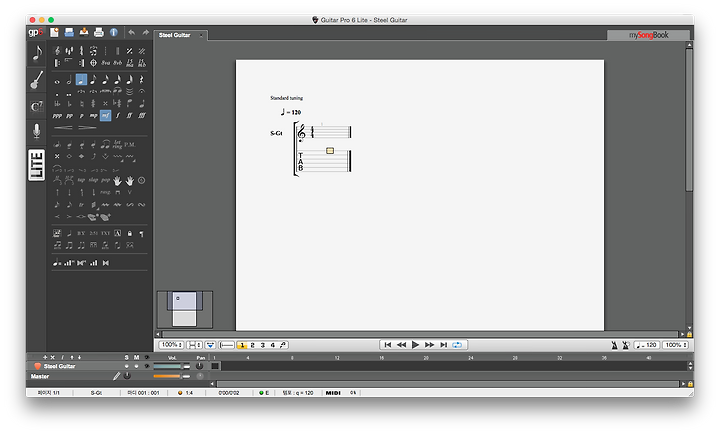This screenshot has height=434, width=720.
Task: Select the treble clef tool
Action: tap(57, 51)
